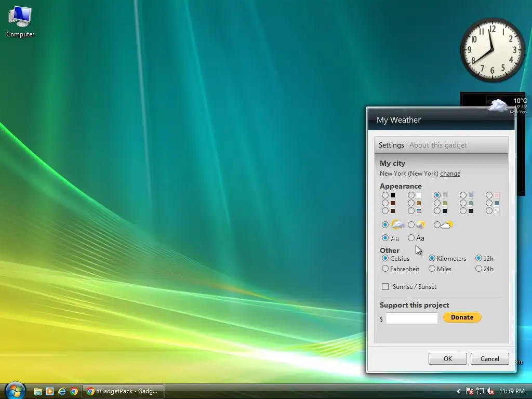Select the Fahrenheit option
The width and height of the screenshot is (532, 399).
click(385, 269)
